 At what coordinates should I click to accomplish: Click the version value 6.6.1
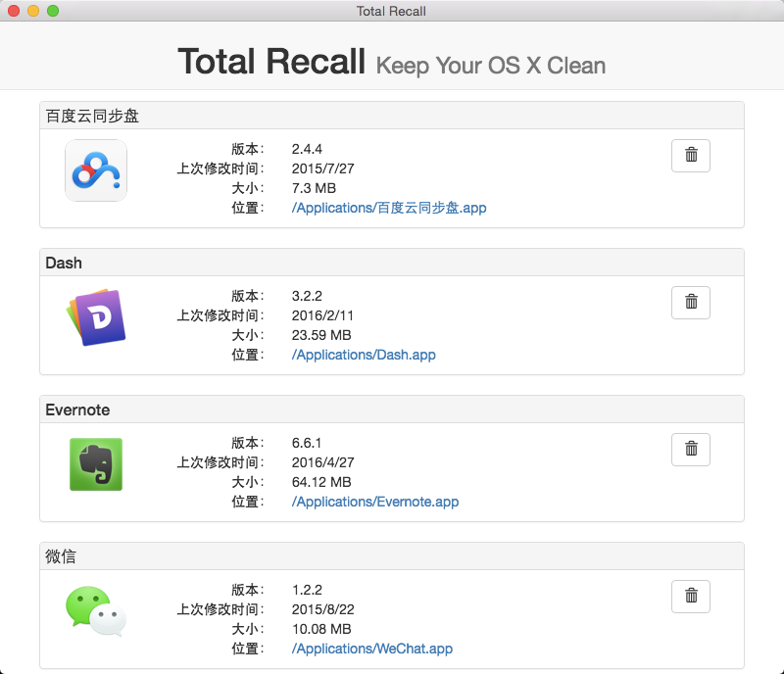(x=307, y=443)
